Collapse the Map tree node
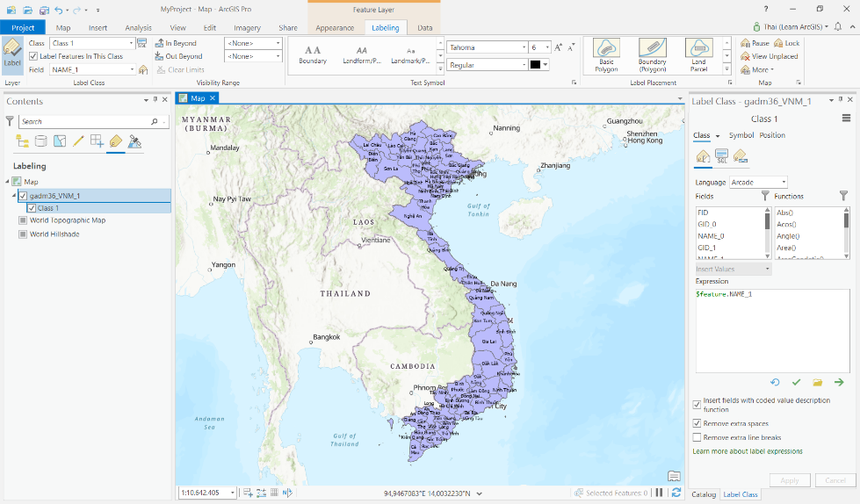 (x=8, y=182)
